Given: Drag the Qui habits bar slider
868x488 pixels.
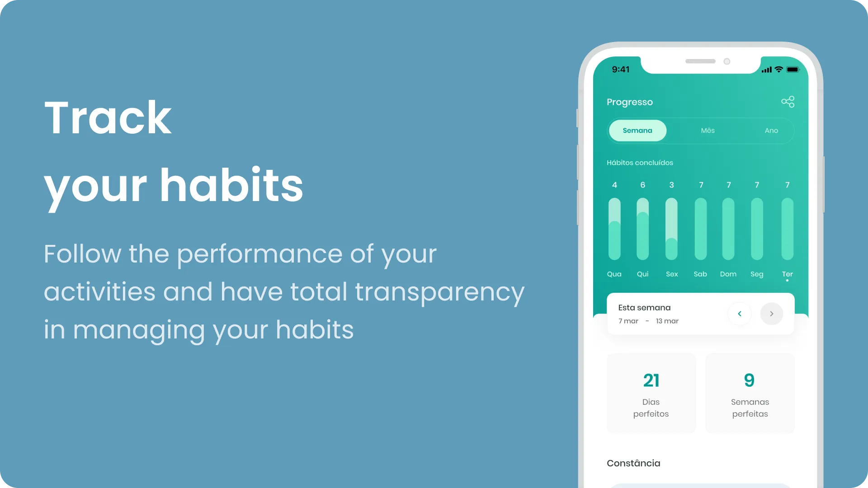Looking at the screenshot, I should click(x=643, y=232).
